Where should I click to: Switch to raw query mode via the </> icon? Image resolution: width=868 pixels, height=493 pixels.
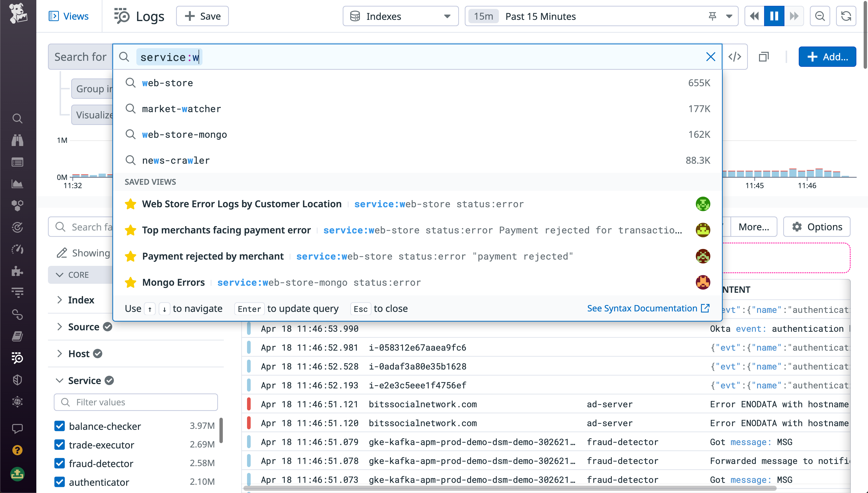[x=735, y=57]
